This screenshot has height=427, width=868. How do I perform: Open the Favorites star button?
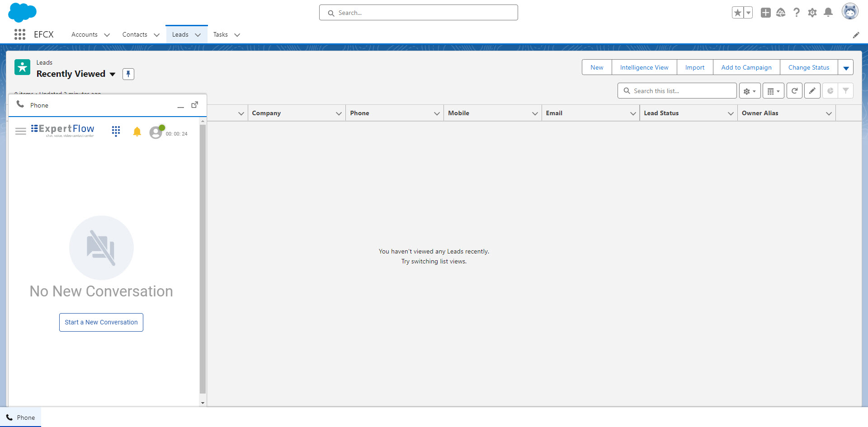[x=737, y=13]
